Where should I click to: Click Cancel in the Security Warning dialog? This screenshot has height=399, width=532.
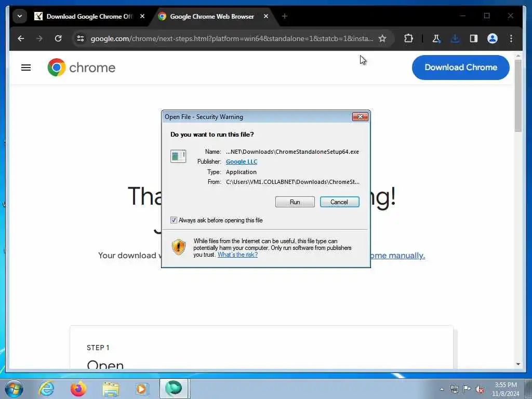[x=339, y=202]
